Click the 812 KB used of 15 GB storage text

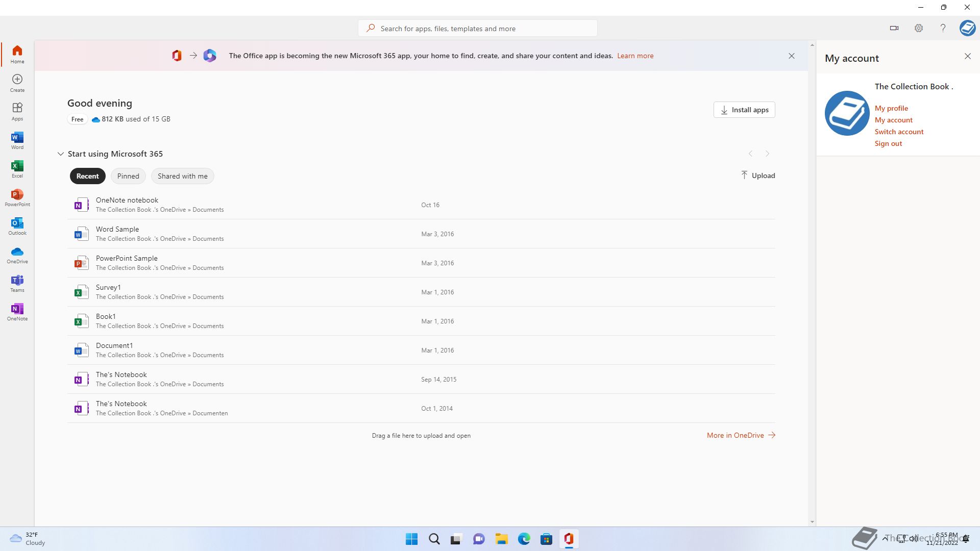coord(136,119)
